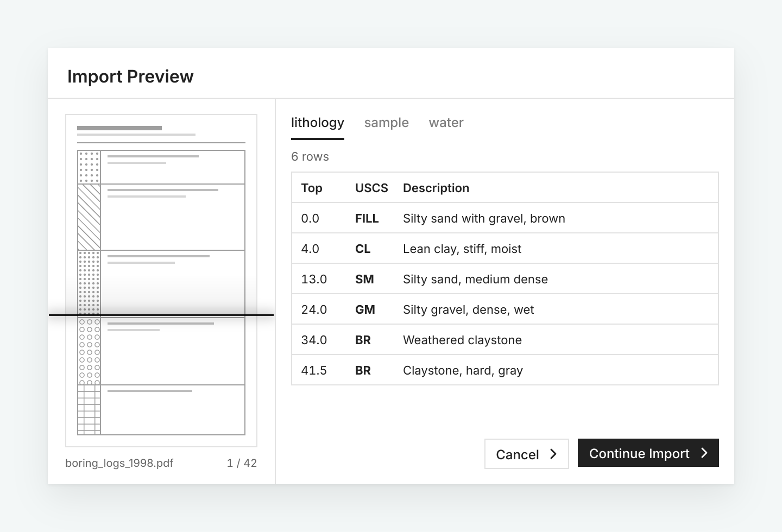This screenshot has height=532, width=782.
Task: Click the '6 rows' count label
Action: point(310,156)
